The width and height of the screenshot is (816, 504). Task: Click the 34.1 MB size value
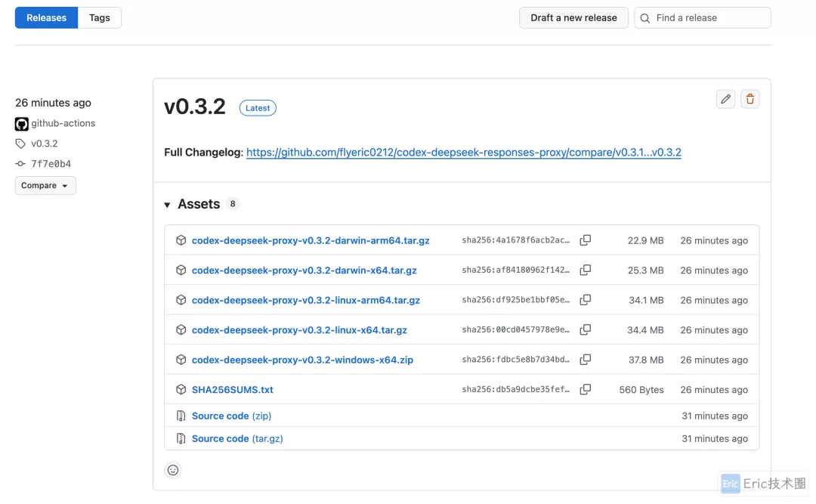pyautogui.click(x=646, y=300)
